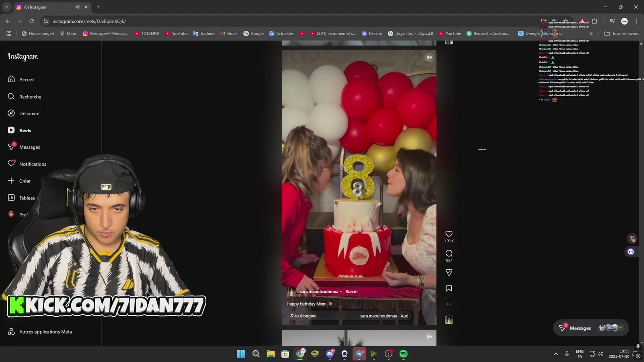644x362 pixels.
Task: Share the reel using the send icon
Action: (x=449, y=273)
